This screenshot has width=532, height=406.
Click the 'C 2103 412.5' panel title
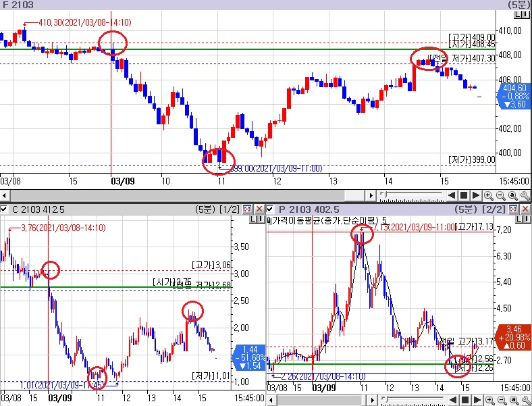tap(38, 209)
